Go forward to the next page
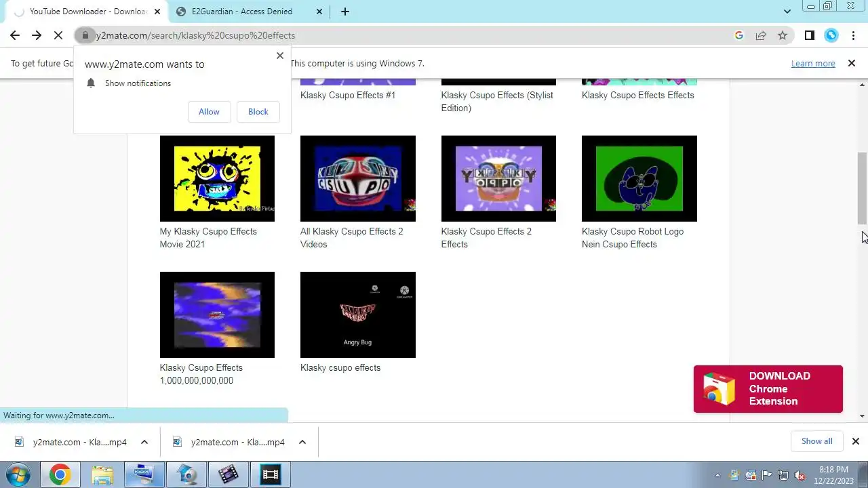Image resolution: width=868 pixels, height=488 pixels. click(37, 35)
